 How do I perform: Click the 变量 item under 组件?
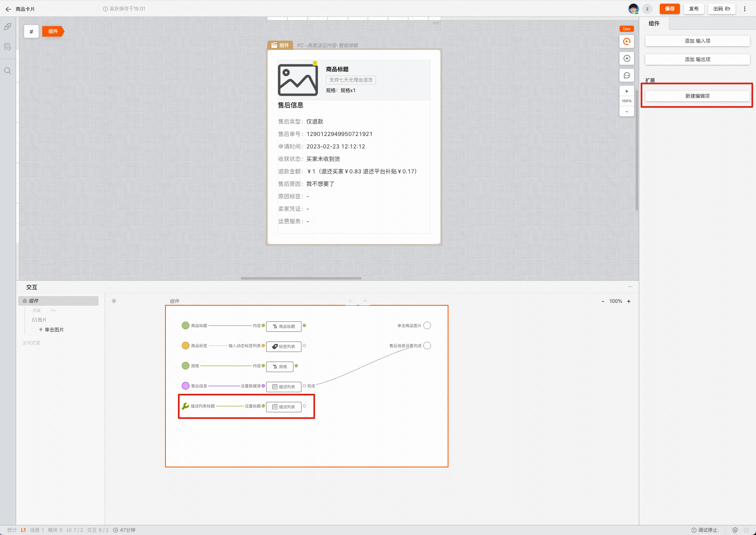(x=37, y=311)
